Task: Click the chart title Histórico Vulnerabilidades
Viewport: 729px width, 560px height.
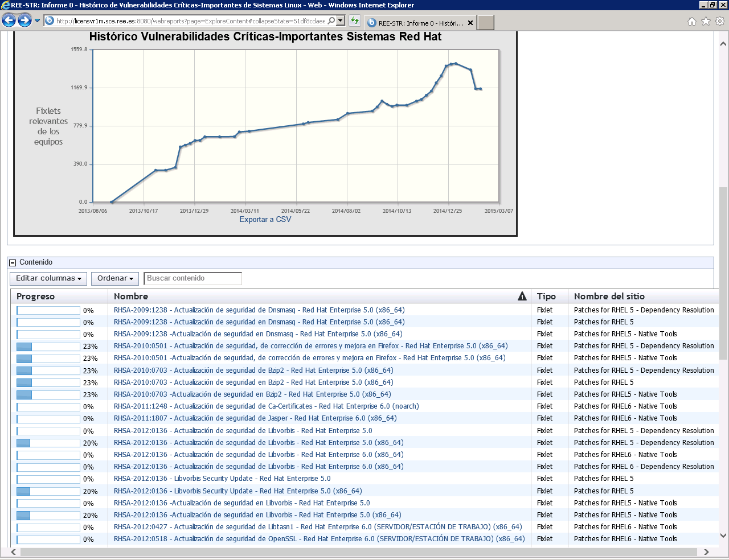Action: coord(265,36)
